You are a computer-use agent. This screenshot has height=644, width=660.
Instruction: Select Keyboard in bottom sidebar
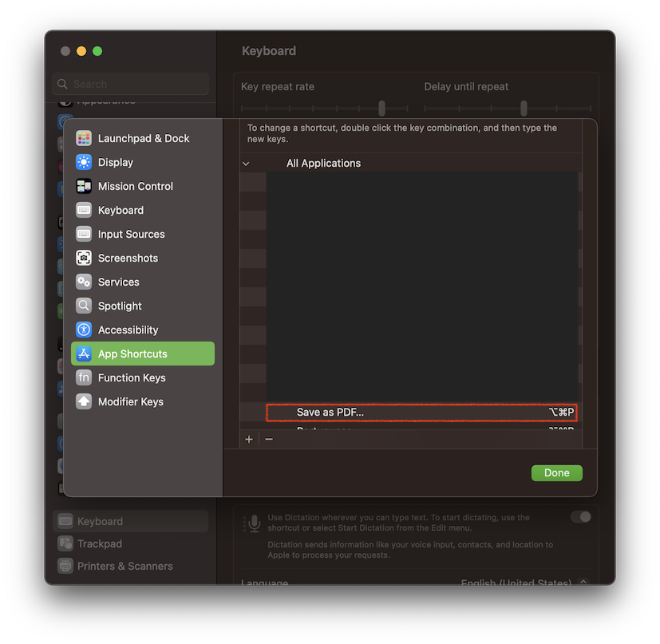tap(131, 522)
